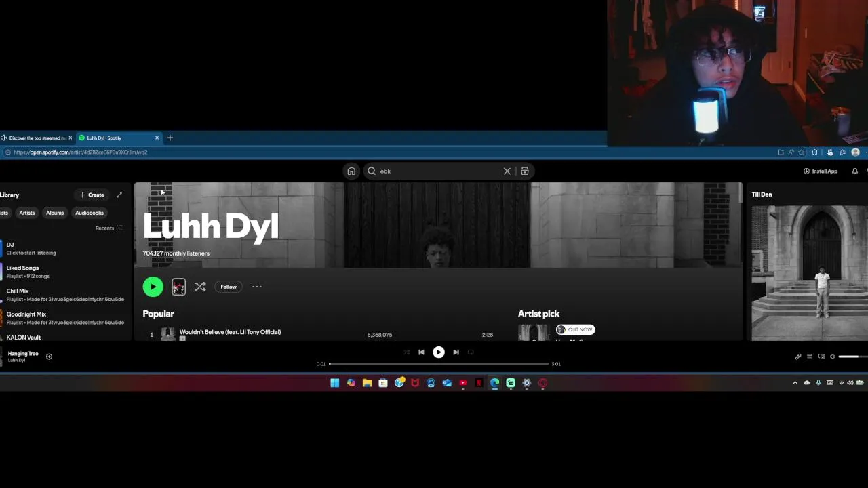Open the Browse icon next to search
This screenshot has height=488, width=868.
click(525, 171)
